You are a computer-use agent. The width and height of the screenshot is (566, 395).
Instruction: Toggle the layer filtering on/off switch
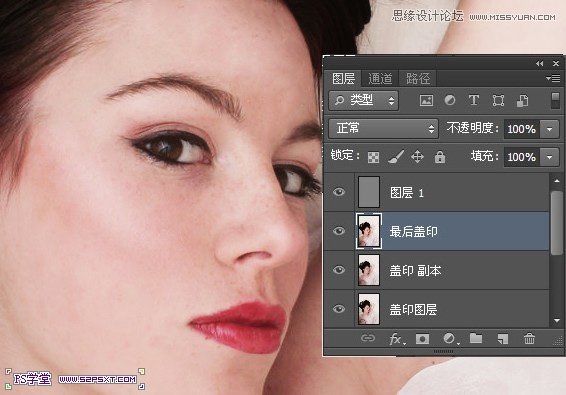556,100
